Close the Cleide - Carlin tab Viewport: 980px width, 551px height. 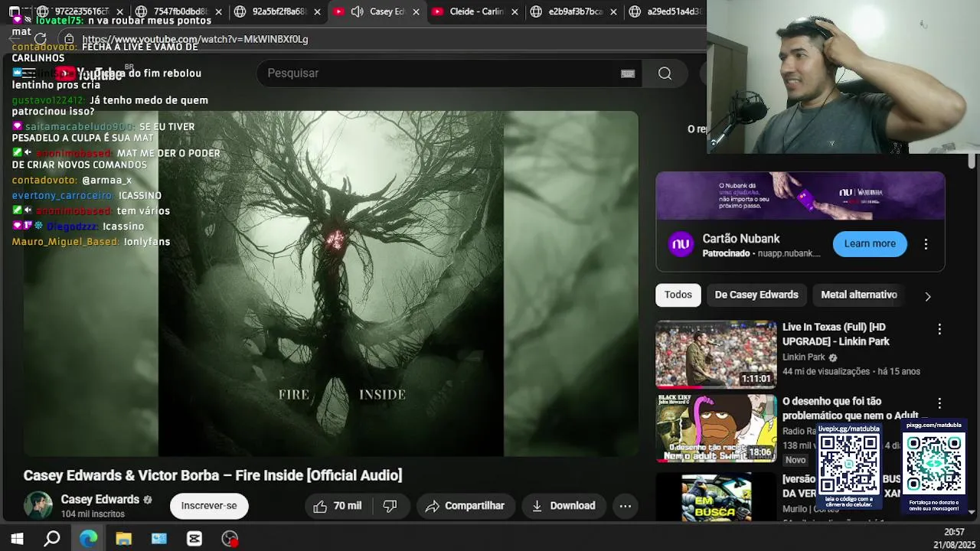514,11
